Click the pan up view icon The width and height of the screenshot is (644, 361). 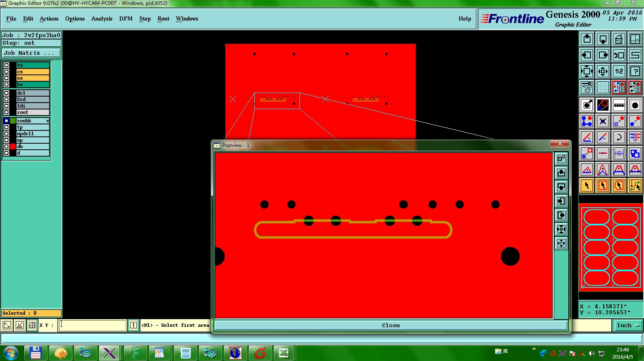pyautogui.click(x=587, y=39)
